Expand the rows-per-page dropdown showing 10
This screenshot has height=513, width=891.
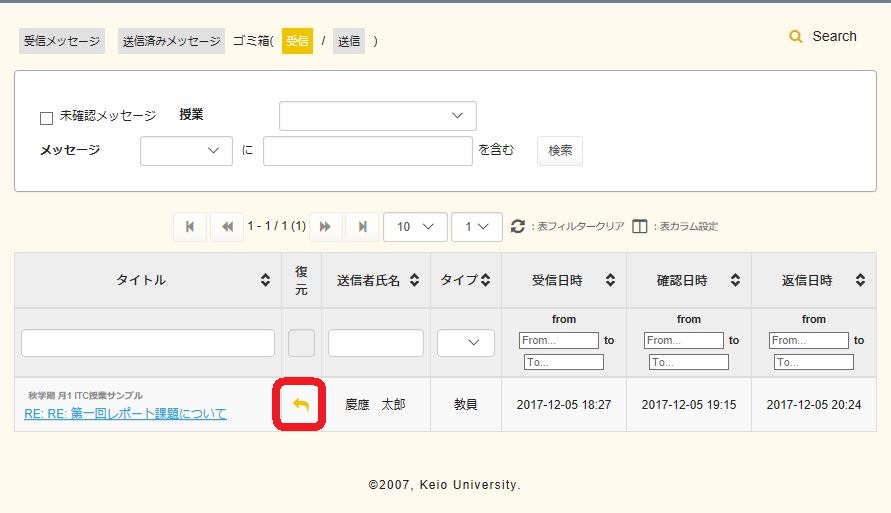[x=415, y=227]
